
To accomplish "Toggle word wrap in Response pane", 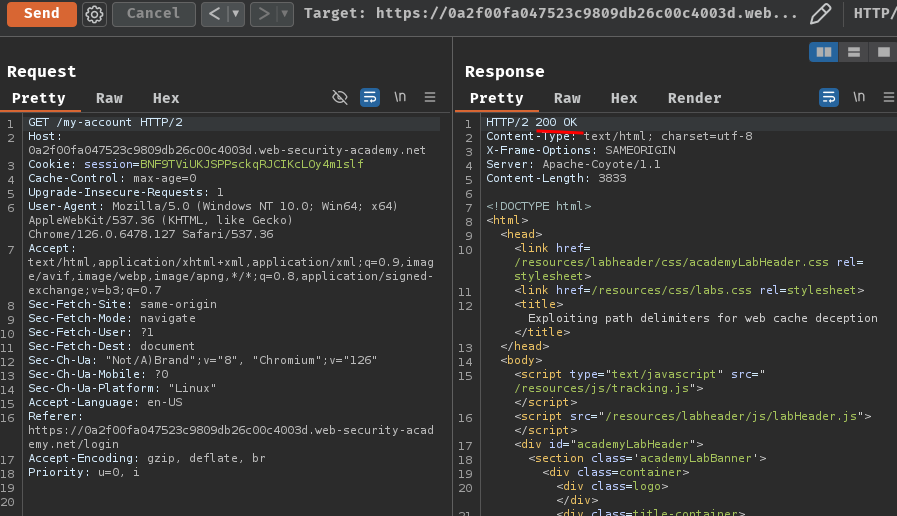I will [x=828, y=97].
